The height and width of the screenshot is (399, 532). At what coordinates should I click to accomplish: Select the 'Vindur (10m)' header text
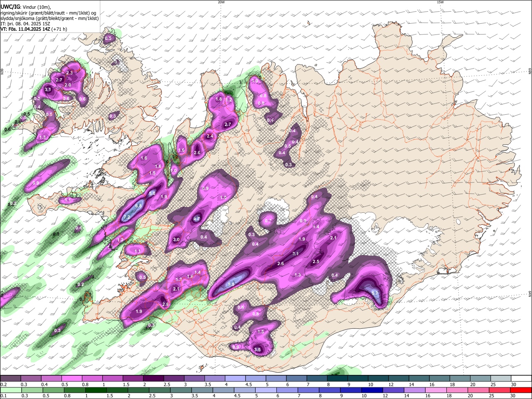coord(35,7)
